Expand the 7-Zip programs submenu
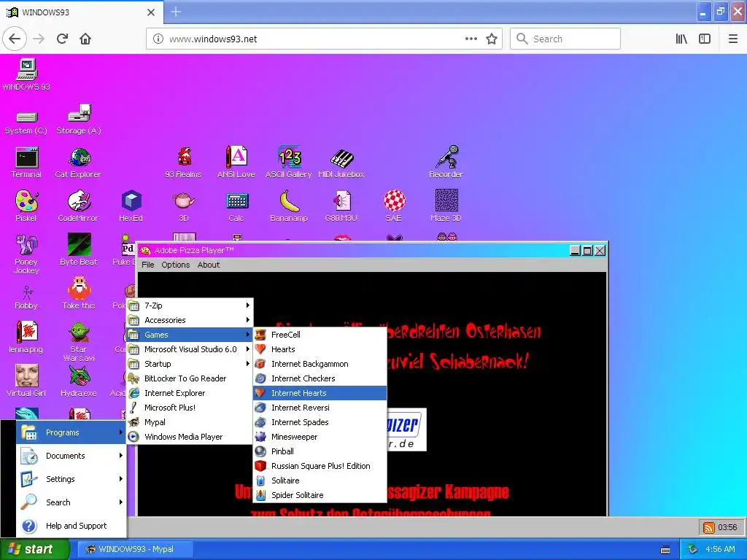Image resolution: width=747 pixels, height=560 pixels. pos(190,306)
